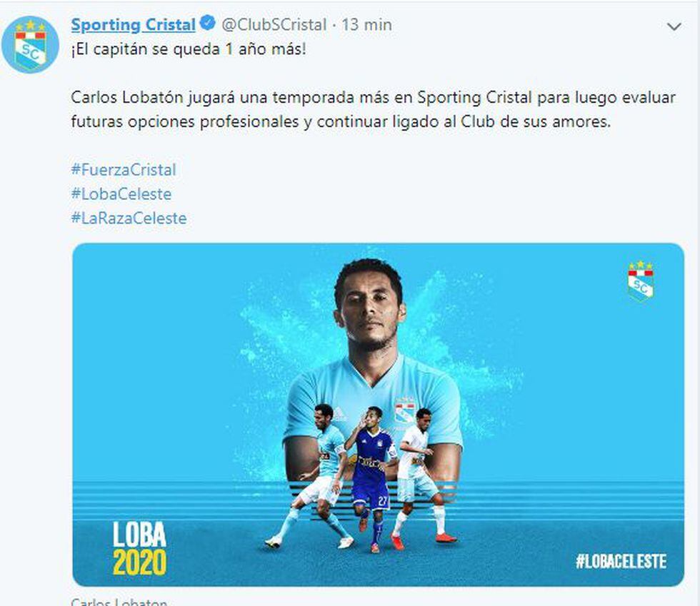Open the Sporting Cristal profile avatar
This screenshot has height=606, width=700.
(x=30, y=45)
